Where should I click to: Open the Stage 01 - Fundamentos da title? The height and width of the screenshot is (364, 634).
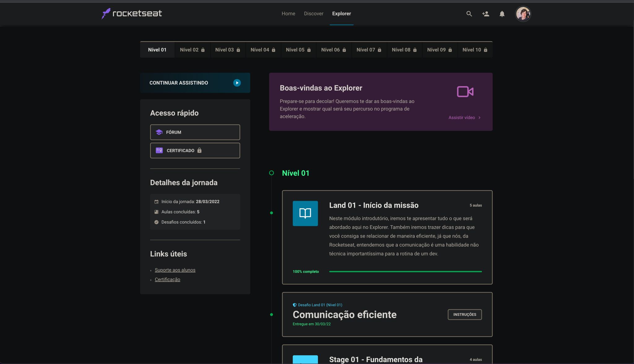(376, 359)
